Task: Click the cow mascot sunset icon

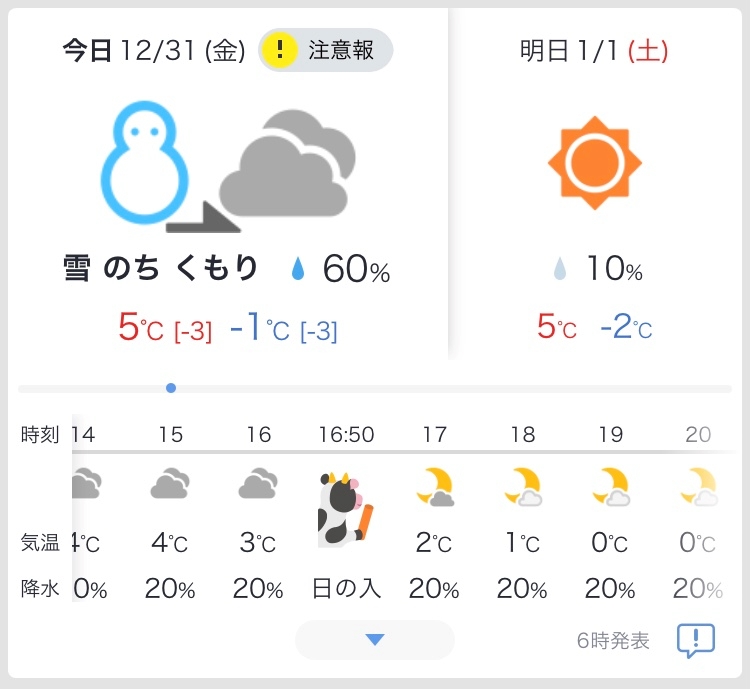Action: (x=345, y=510)
